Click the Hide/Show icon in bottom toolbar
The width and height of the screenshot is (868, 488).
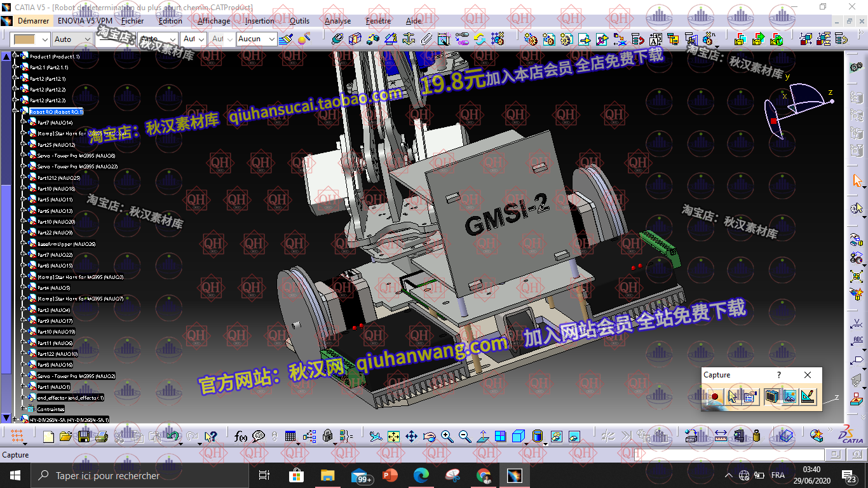557,437
